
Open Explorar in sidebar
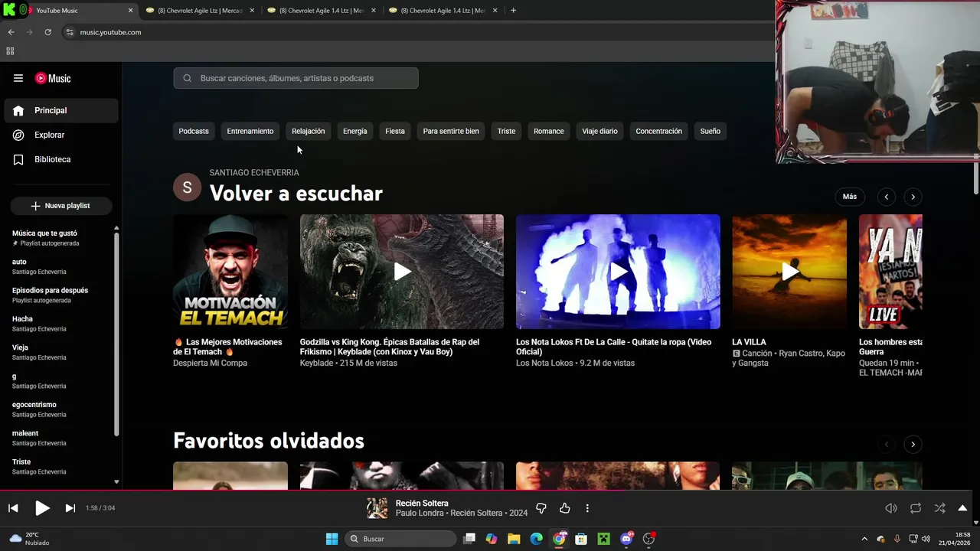tap(61, 135)
